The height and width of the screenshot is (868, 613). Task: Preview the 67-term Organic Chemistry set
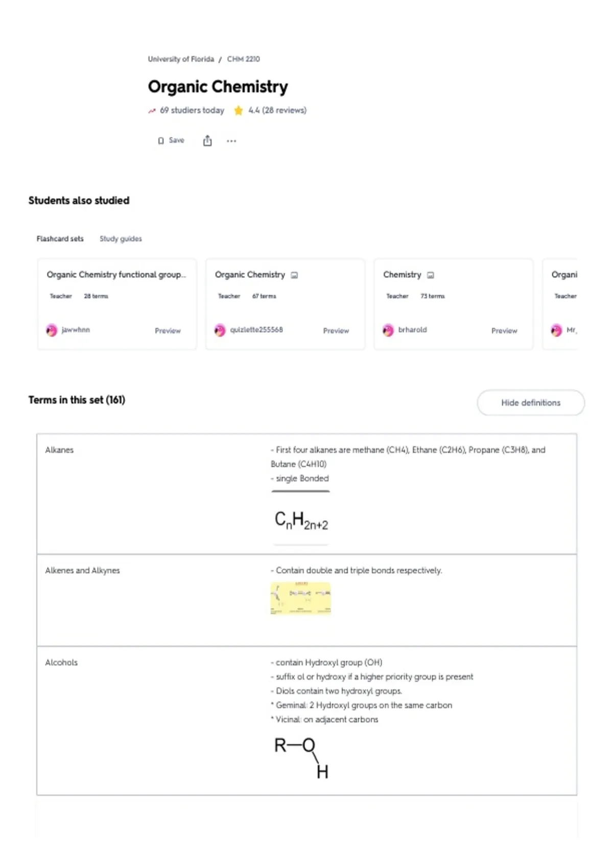coord(336,331)
